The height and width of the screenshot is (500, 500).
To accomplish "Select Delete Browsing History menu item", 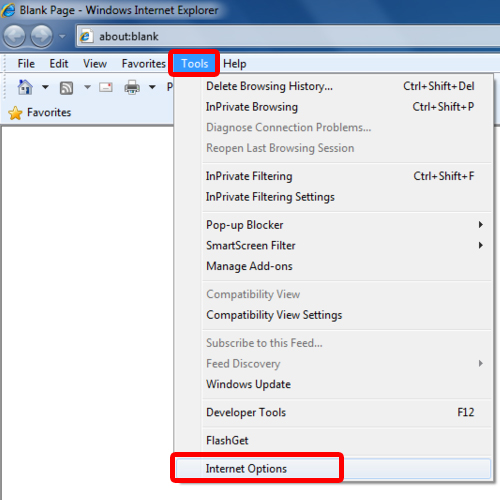I will 333,86.
